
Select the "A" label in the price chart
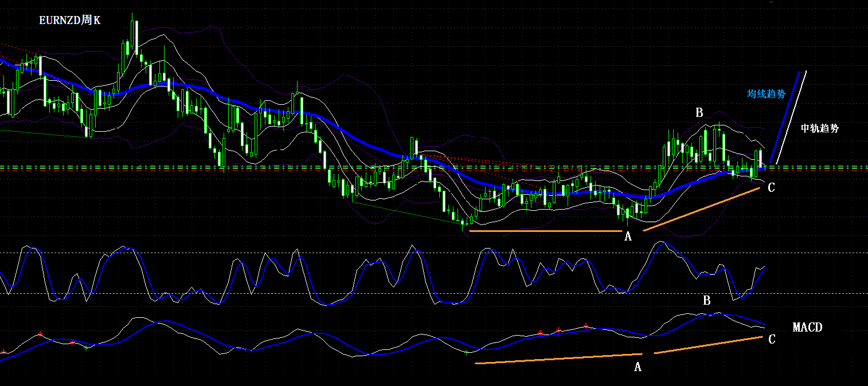[628, 237]
